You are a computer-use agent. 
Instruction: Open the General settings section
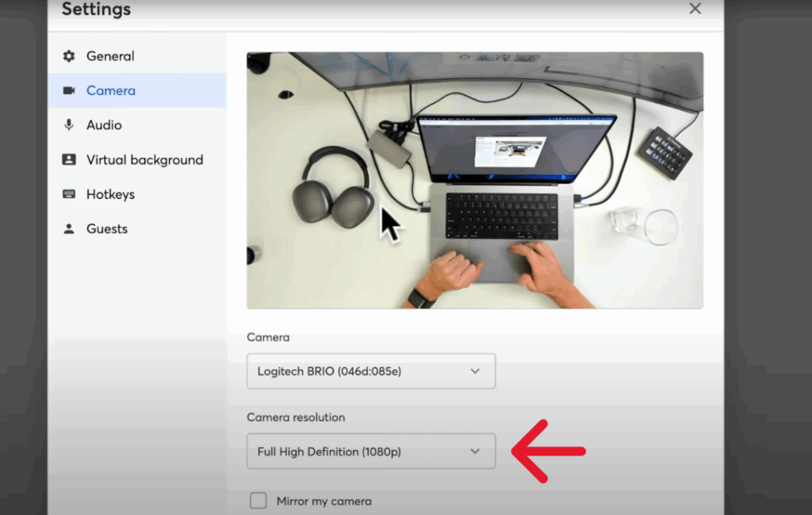pyautogui.click(x=110, y=56)
